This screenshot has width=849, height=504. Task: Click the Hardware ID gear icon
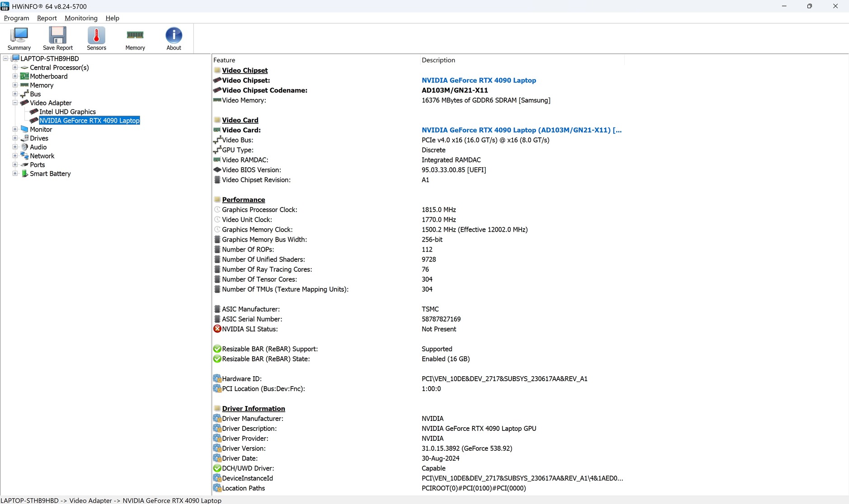click(217, 378)
